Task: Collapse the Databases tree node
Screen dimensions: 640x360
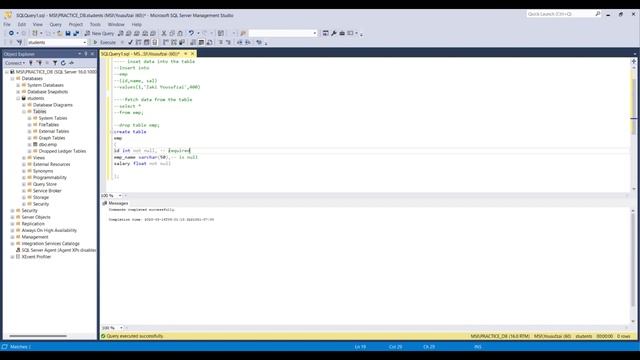Action: click(x=13, y=78)
